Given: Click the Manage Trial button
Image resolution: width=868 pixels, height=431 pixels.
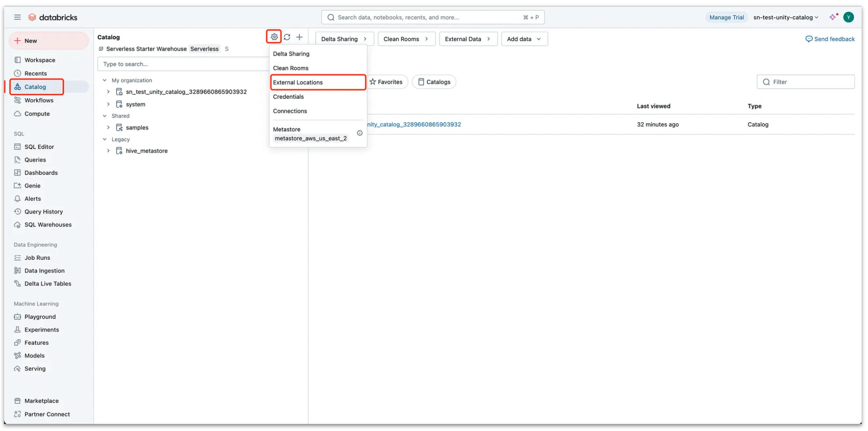Looking at the screenshot, I should [x=726, y=17].
